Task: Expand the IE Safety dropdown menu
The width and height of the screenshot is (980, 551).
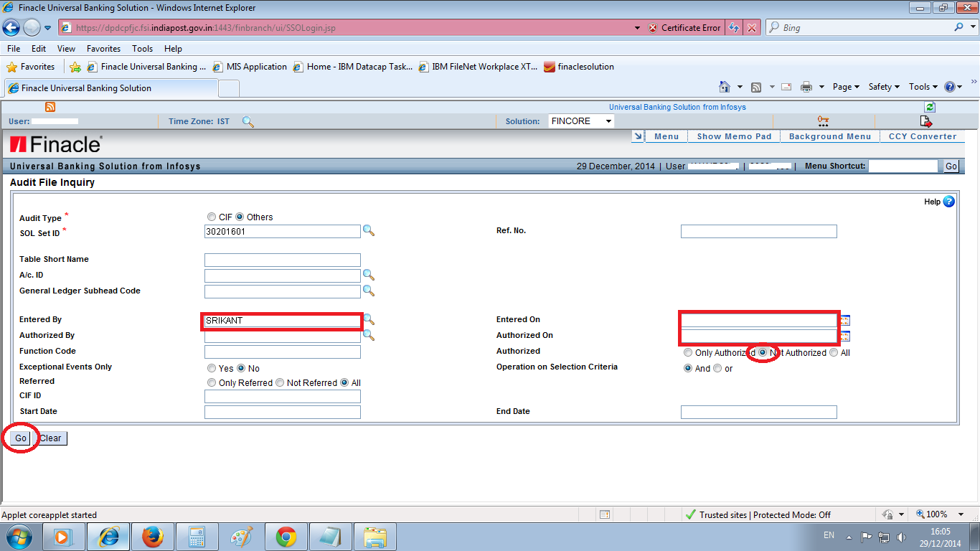Action: [884, 87]
